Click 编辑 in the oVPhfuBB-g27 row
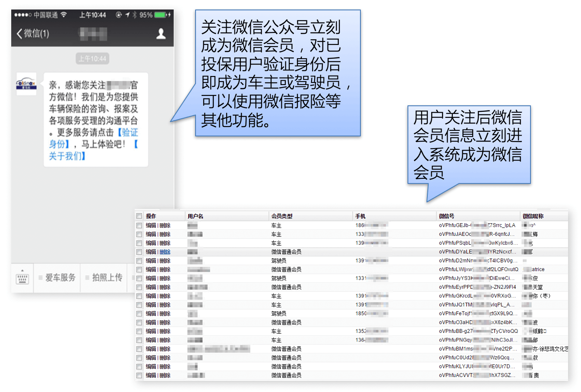The height and width of the screenshot is (392, 581). pyautogui.click(x=151, y=331)
